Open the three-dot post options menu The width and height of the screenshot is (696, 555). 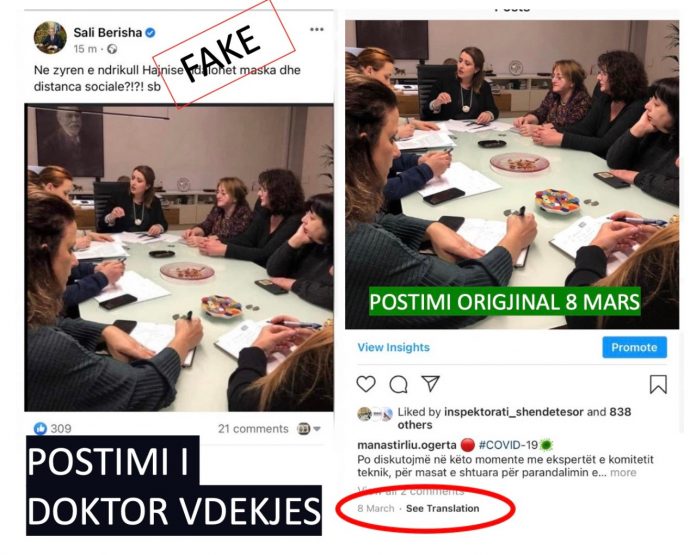pyautogui.click(x=316, y=29)
